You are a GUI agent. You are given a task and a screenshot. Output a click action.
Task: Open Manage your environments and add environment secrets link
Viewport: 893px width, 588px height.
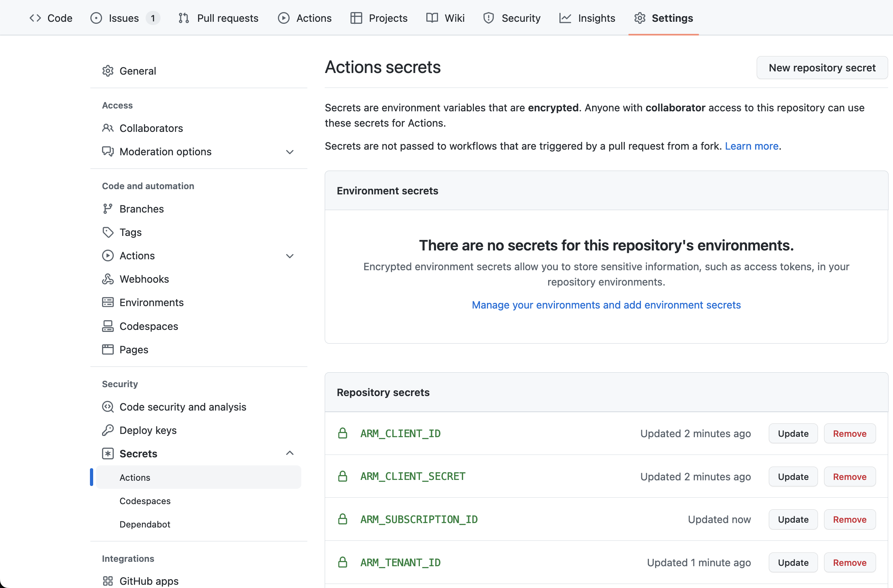coord(606,304)
